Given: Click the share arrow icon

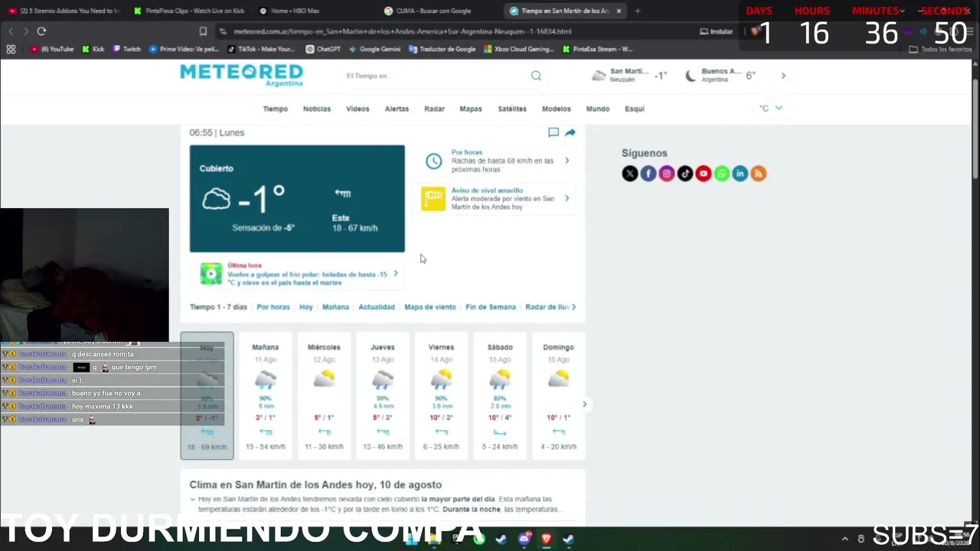Looking at the screenshot, I should [x=570, y=132].
